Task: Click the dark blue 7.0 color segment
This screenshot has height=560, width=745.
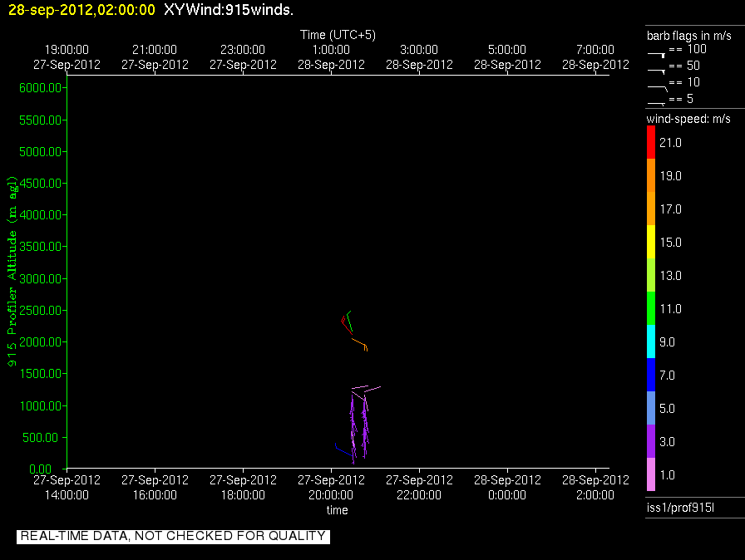Action: [x=651, y=375]
